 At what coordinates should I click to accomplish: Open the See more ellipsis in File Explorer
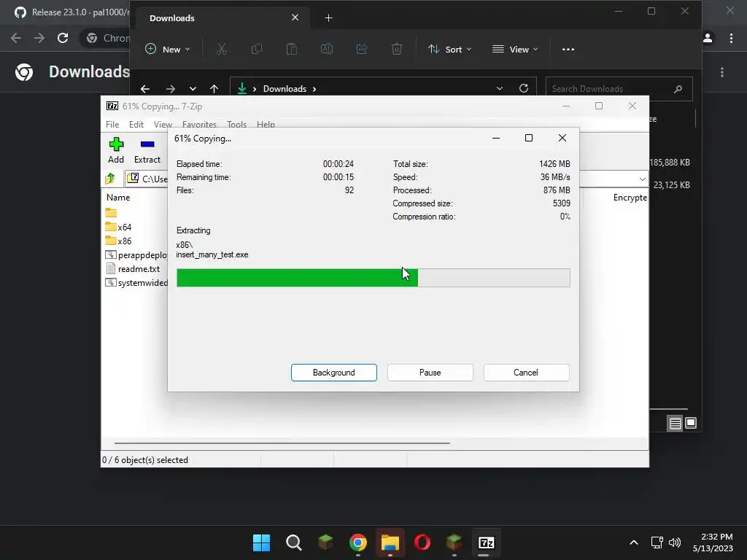tap(568, 49)
